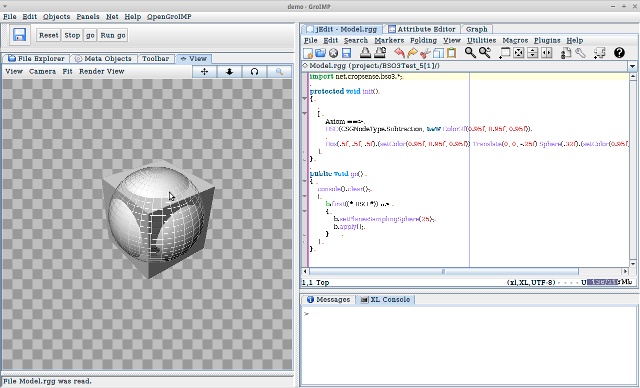This screenshot has height=388, width=640.
Task: Click jEdit plugin manager icon
Action: click(x=599, y=53)
